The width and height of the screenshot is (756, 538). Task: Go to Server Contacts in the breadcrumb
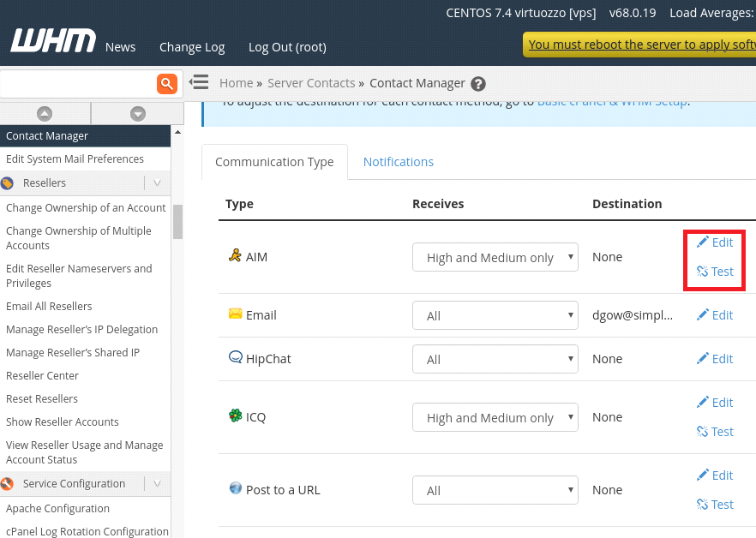tap(311, 83)
